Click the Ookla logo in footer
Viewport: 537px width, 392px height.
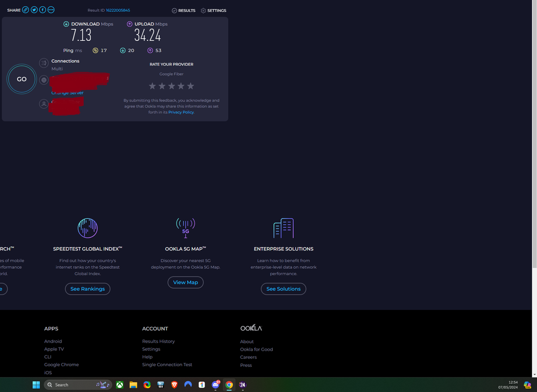(251, 327)
